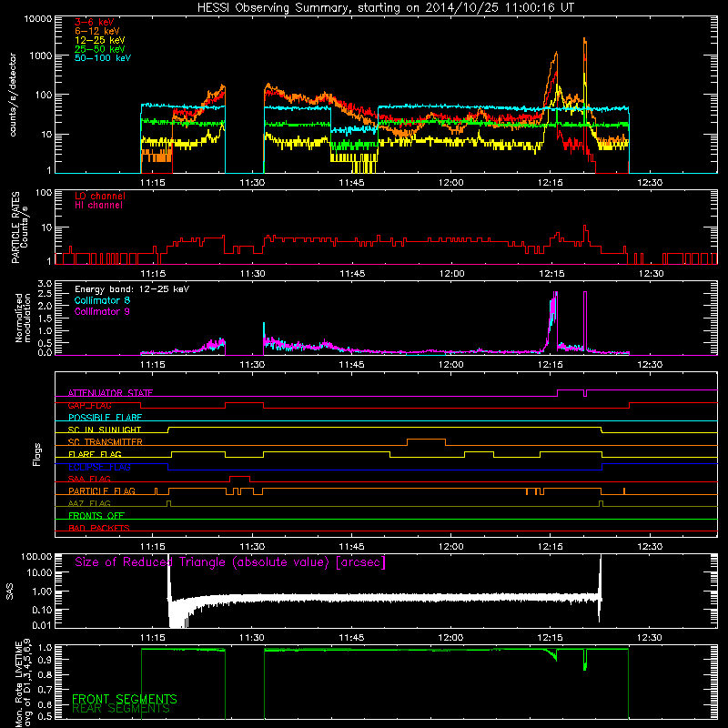Click the "Mon. Rate LIVETIME" vertical axis label

click(x=18, y=684)
